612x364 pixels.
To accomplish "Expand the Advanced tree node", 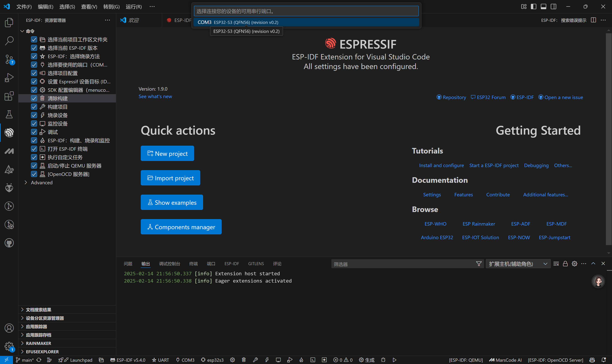I will click(x=26, y=183).
